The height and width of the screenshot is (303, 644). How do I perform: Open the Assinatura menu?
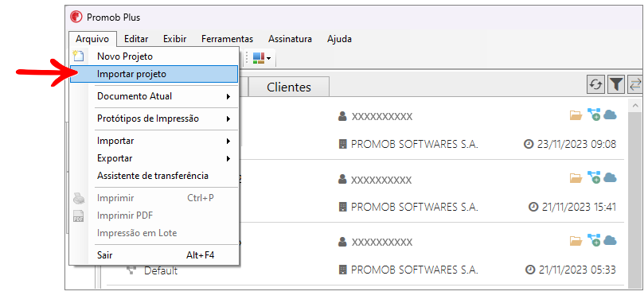click(x=290, y=39)
